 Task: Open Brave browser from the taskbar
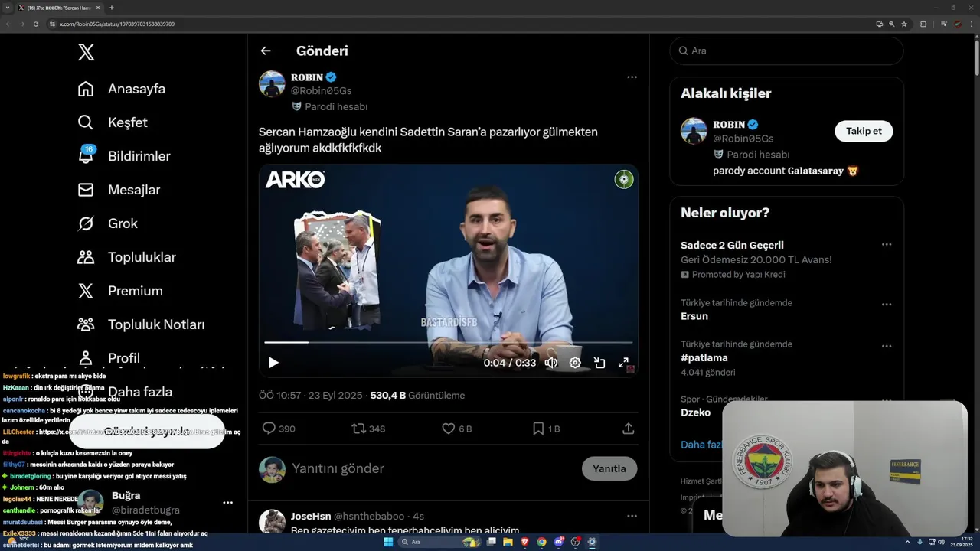tap(524, 542)
